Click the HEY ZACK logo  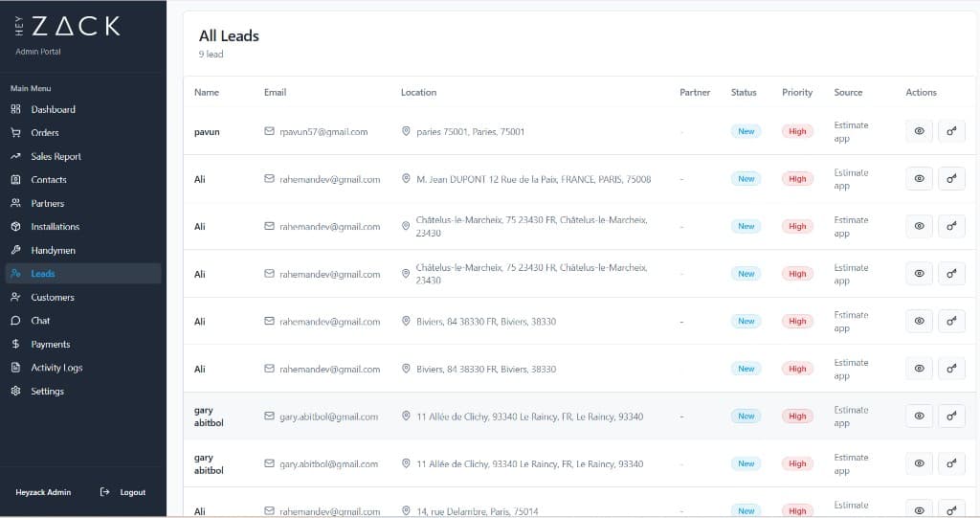[67, 26]
